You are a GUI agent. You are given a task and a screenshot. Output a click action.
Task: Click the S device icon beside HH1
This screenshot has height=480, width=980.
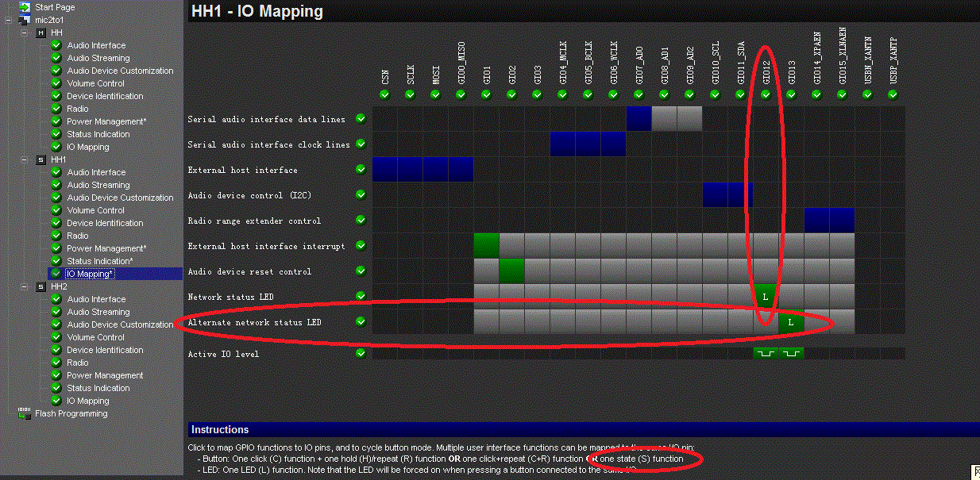(41, 159)
